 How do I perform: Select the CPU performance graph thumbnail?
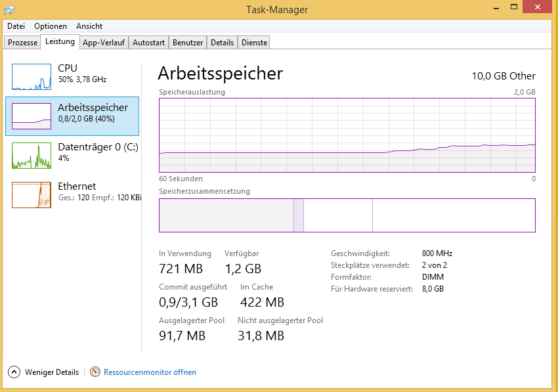tap(32, 77)
